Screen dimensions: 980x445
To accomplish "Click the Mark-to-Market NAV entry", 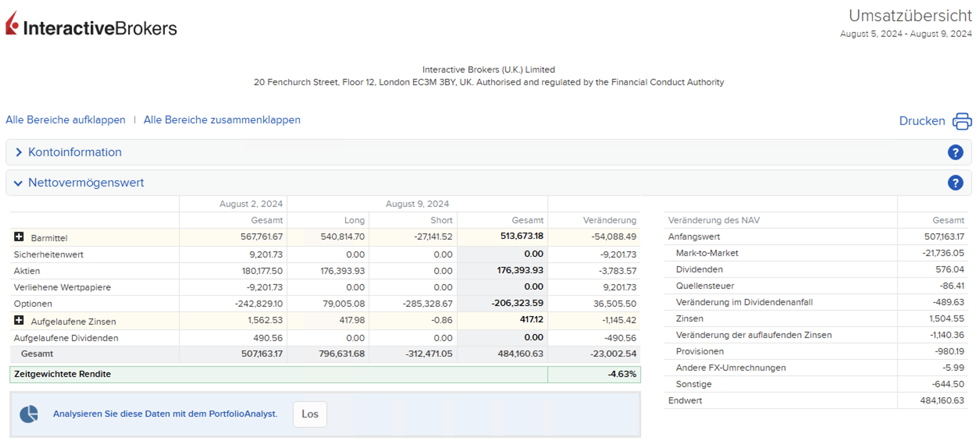I will point(707,253).
